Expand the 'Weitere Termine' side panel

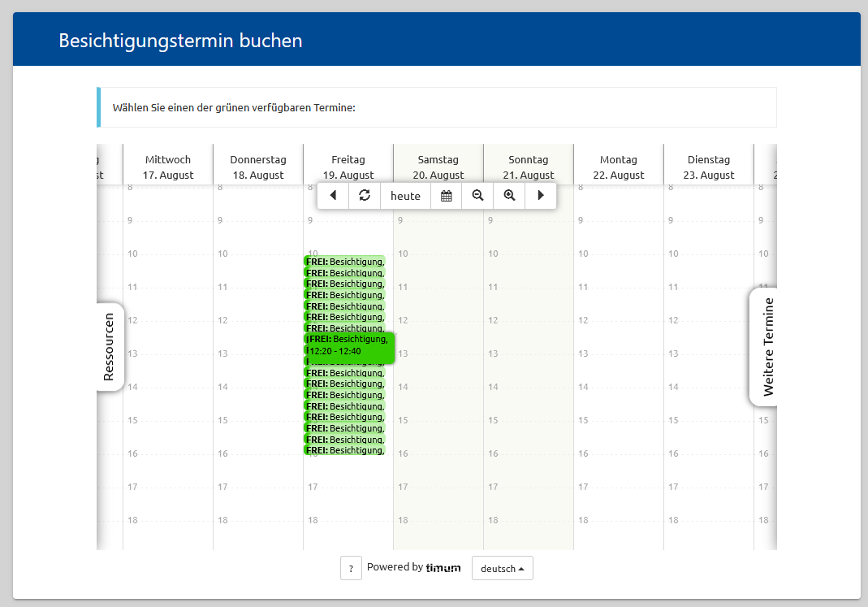click(x=767, y=347)
